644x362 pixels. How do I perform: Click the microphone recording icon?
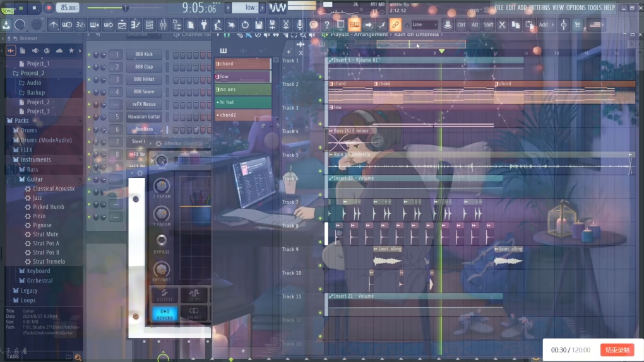[299, 25]
